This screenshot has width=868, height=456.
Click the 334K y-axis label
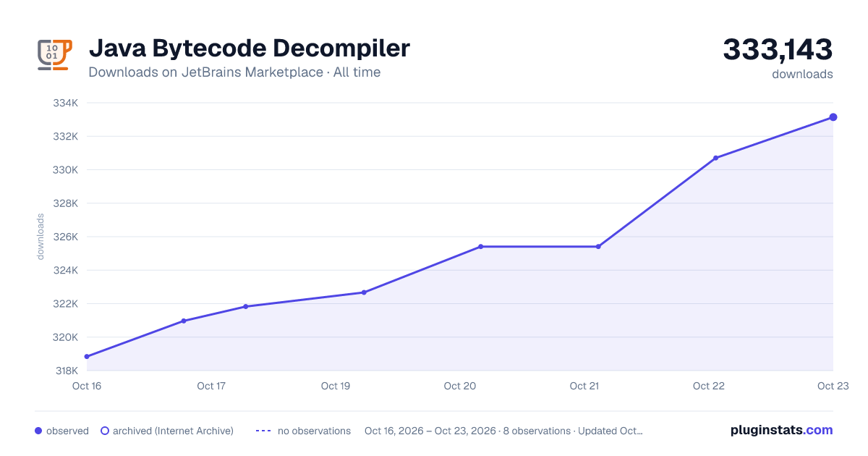[x=65, y=103]
